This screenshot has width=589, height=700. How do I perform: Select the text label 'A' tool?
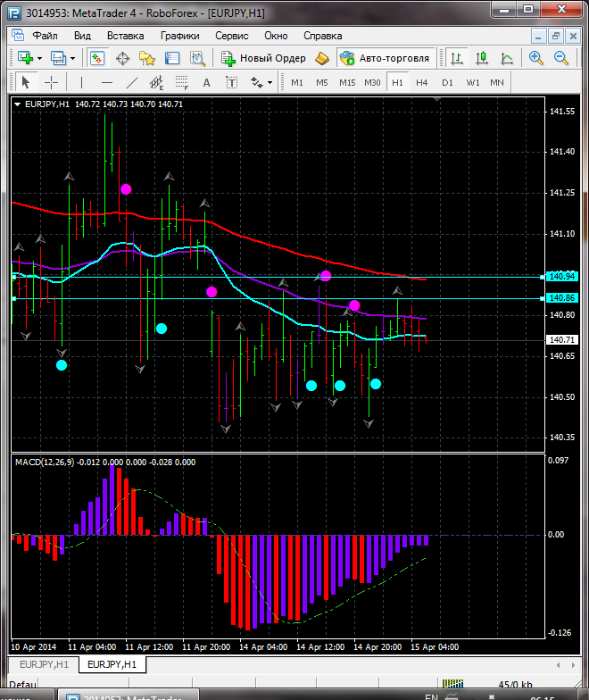(x=207, y=82)
